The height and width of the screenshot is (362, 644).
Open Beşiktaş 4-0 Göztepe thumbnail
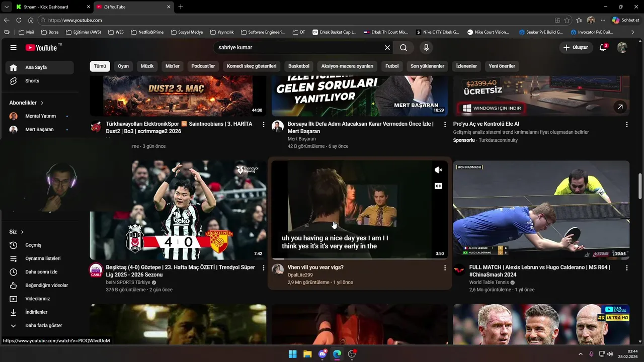(178, 210)
